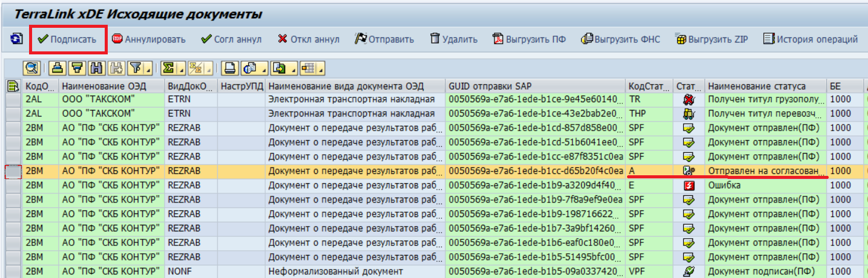Viewport: 868px width, 278px height.
Task: Send the document with Отправить
Action: click(384, 40)
